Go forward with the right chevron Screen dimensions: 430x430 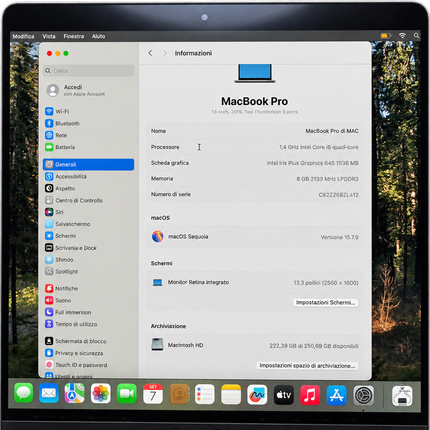pyautogui.click(x=164, y=53)
